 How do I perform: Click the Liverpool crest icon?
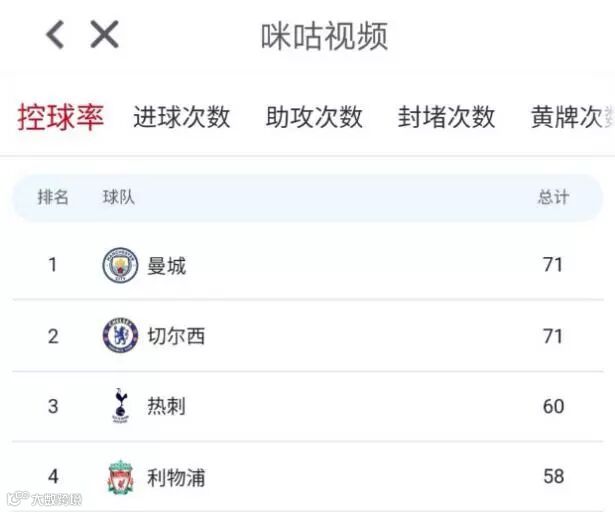click(120, 477)
